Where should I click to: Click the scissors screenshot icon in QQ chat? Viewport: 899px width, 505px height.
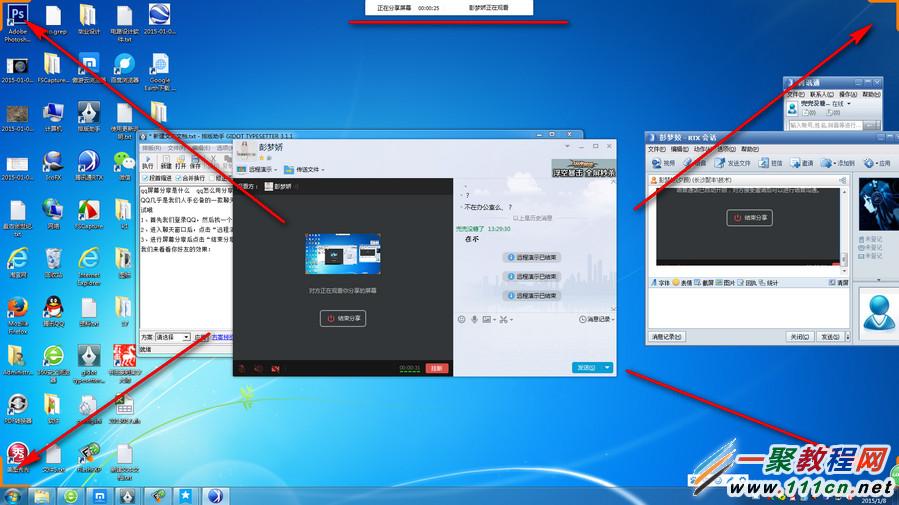(505, 319)
